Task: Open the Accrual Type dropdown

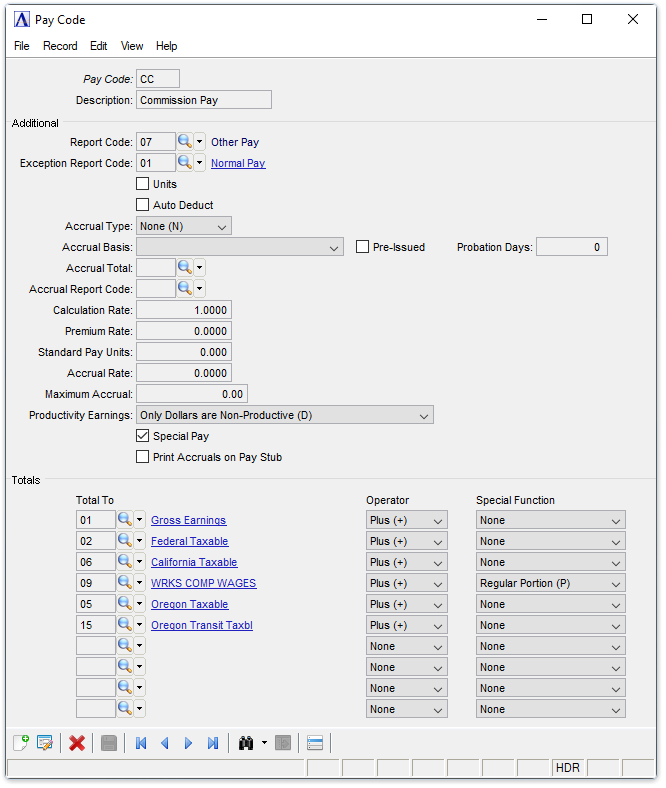Action: pos(184,226)
